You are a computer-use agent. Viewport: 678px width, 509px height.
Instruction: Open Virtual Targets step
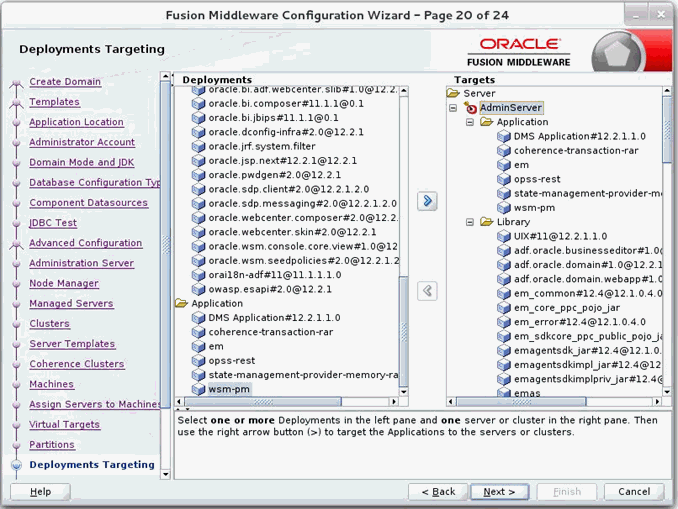[64, 425]
